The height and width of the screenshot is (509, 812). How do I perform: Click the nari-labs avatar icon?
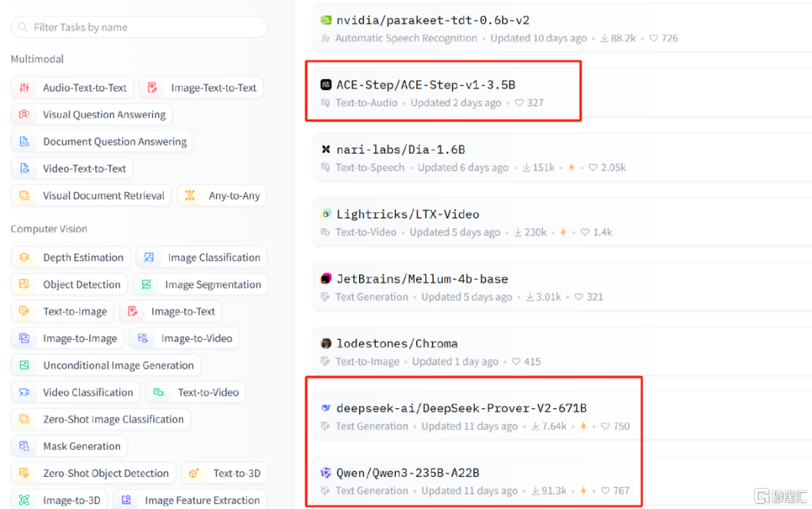point(326,149)
